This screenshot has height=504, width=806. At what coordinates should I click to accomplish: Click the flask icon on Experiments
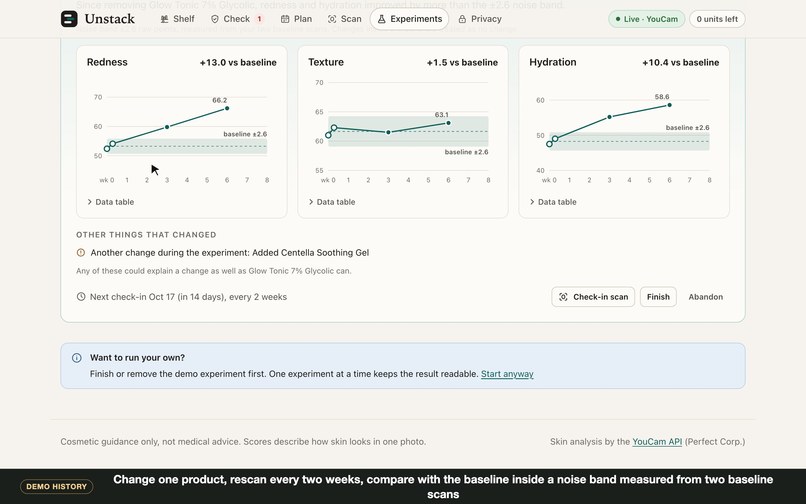(x=381, y=19)
